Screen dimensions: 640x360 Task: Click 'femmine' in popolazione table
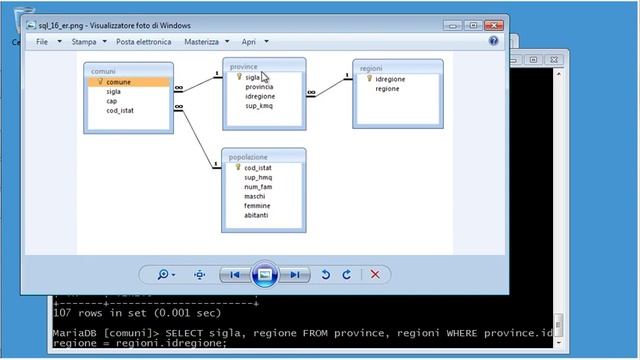257,206
